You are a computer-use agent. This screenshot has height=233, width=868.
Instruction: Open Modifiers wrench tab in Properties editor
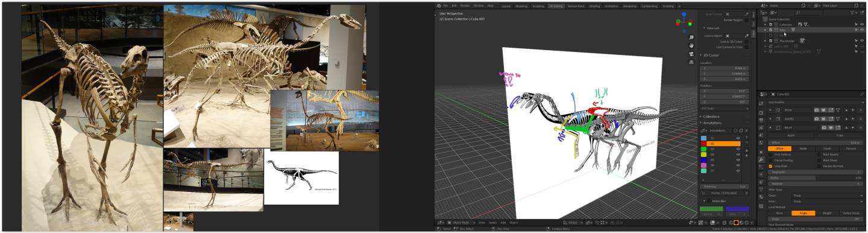(x=761, y=159)
